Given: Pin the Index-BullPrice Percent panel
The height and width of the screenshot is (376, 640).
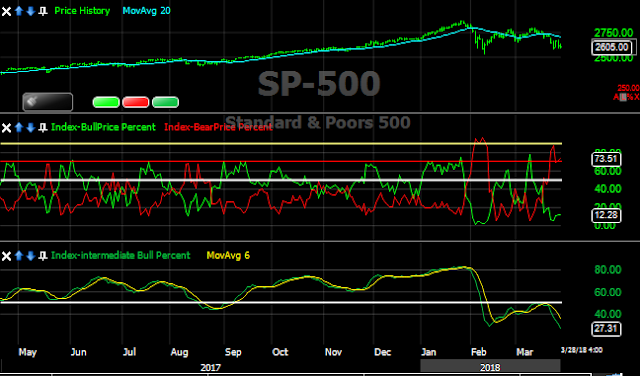Looking at the screenshot, I should 42,128.
